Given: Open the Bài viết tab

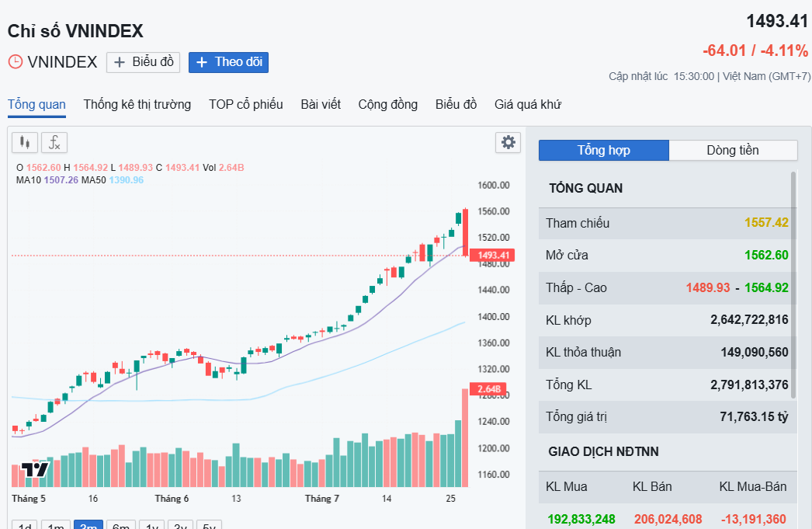Looking at the screenshot, I should (x=321, y=105).
